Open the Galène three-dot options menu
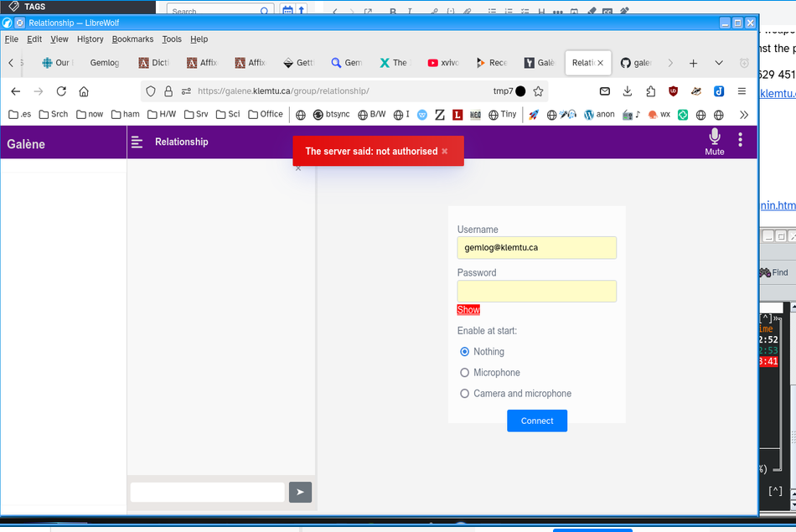This screenshot has width=796, height=532. (740, 140)
